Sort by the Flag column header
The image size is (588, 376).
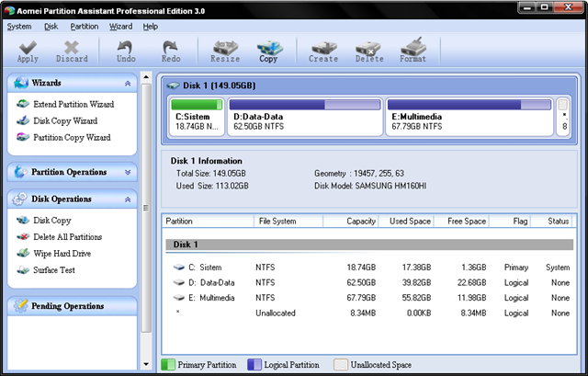510,221
